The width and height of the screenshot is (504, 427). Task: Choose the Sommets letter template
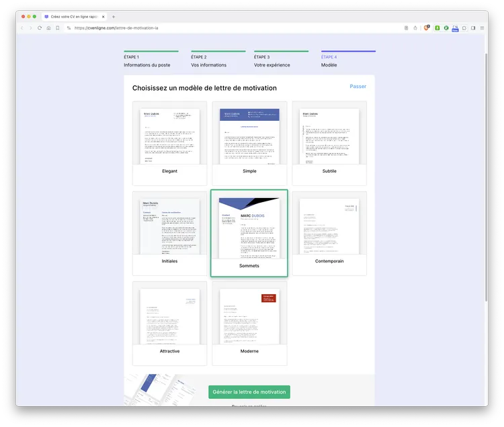click(x=249, y=233)
